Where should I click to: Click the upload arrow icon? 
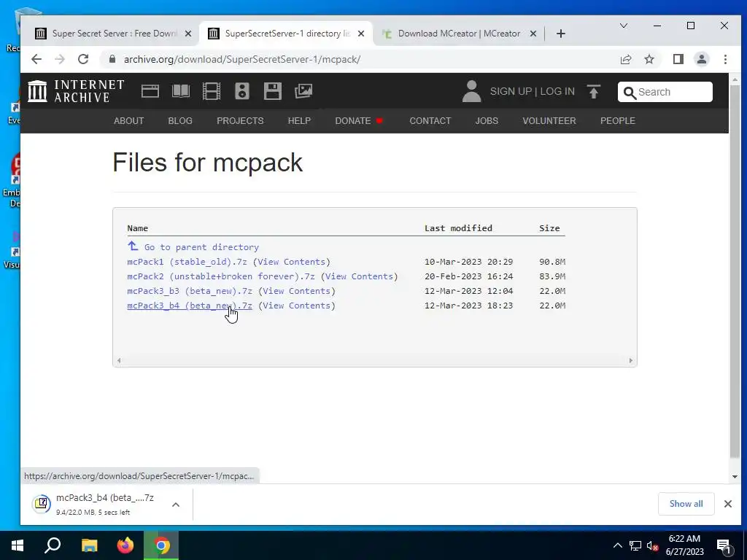[x=594, y=91]
